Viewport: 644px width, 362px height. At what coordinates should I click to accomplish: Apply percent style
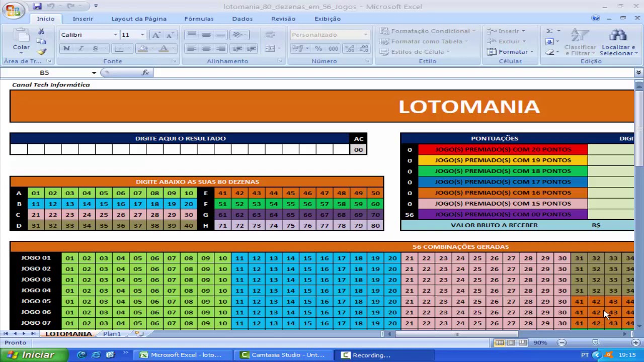[x=318, y=49]
